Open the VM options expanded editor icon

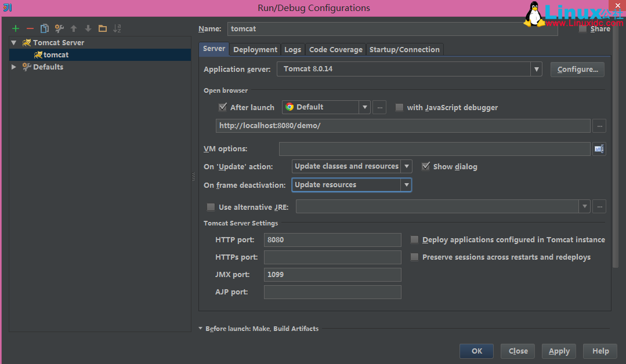point(599,148)
